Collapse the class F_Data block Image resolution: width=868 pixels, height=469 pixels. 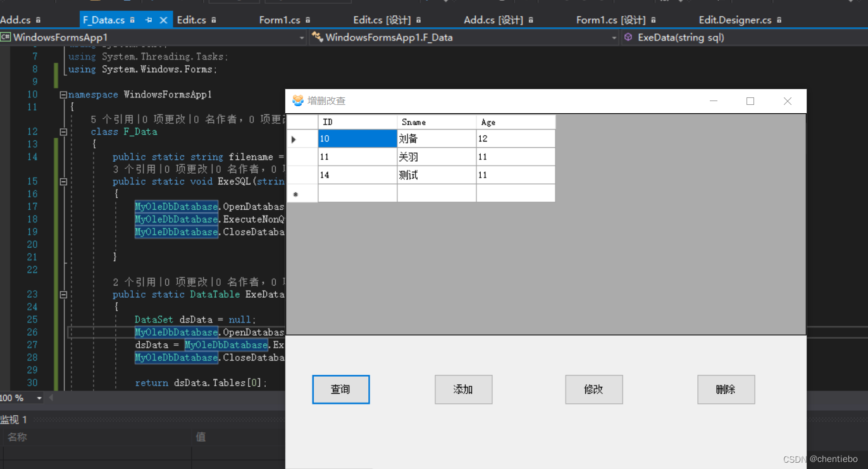(63, 132)
